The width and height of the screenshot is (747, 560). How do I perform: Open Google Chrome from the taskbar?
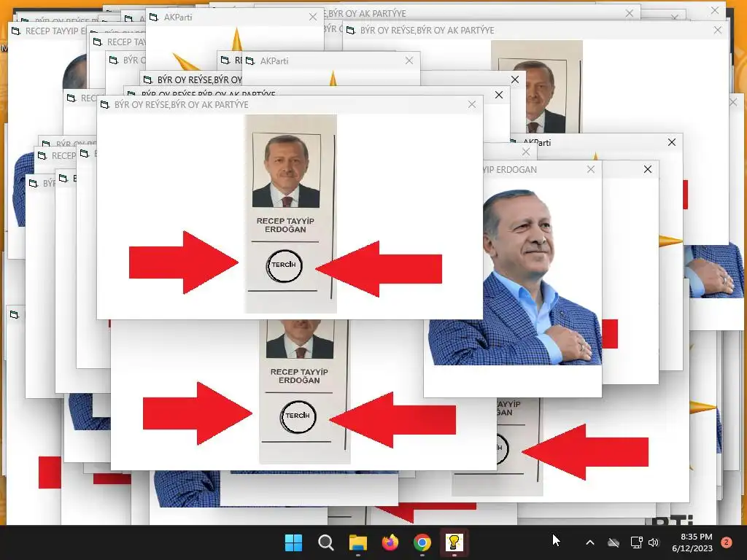point(422,542)
